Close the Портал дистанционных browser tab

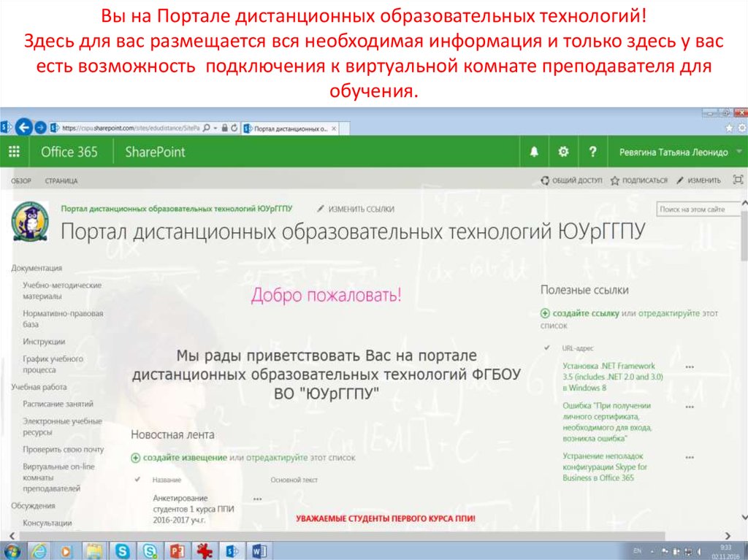pyautogui.click(x=334, y=129)
